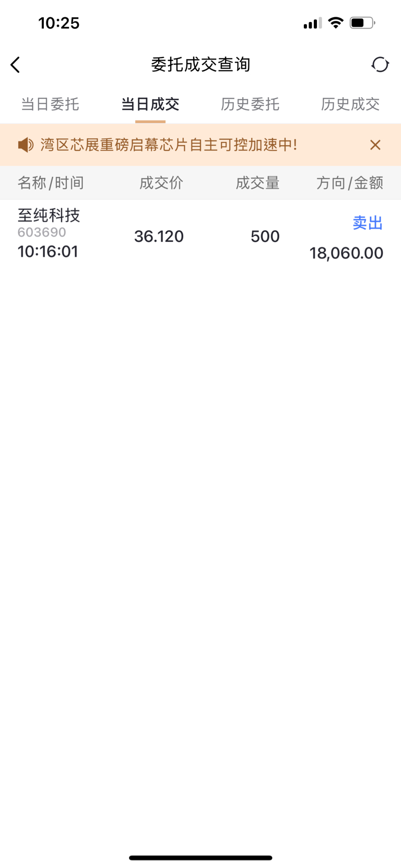Open the 历史成交 tab
Image resolution: width=401 pixels, height=868 pixels.
pos(350,104)
